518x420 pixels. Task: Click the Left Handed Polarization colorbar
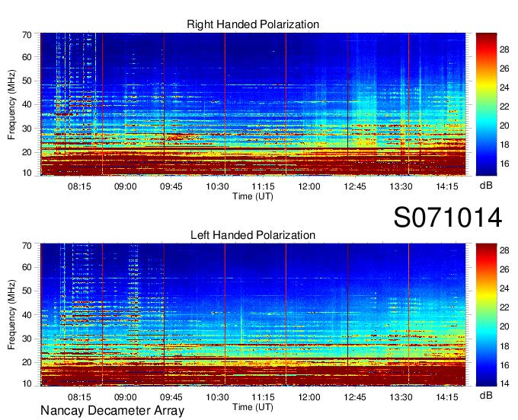[x=486, y=315]
